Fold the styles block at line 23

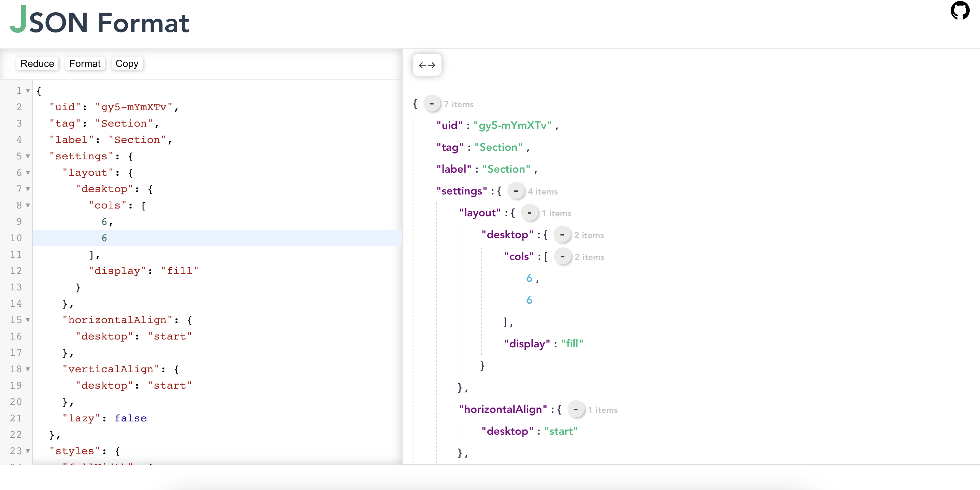(x=28, y=451)
